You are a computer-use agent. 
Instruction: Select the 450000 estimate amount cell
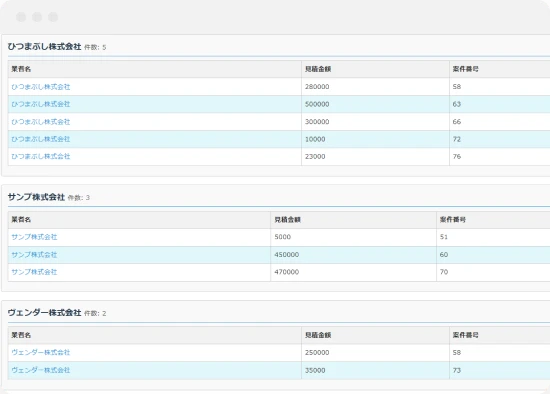click(x=354, y=255)
